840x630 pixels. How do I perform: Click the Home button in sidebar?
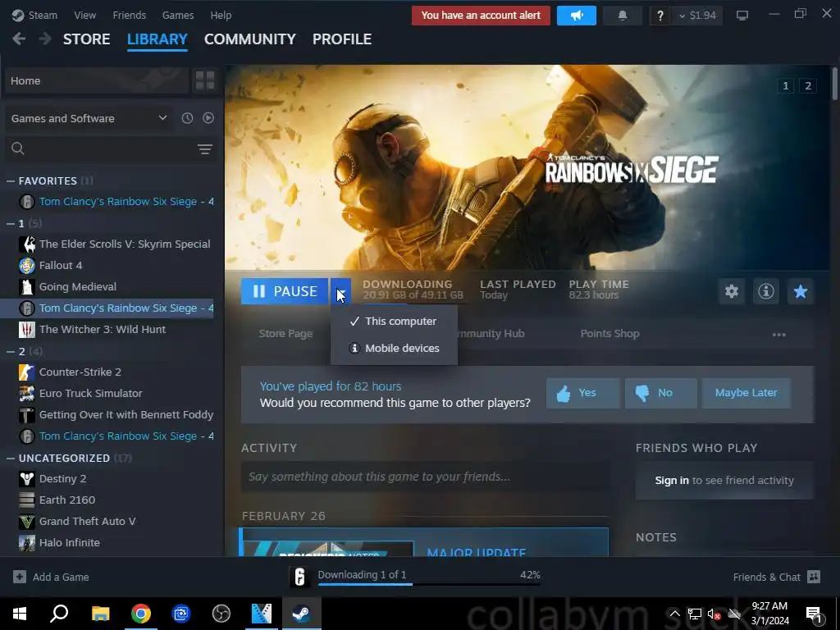[x=97, y=81]
